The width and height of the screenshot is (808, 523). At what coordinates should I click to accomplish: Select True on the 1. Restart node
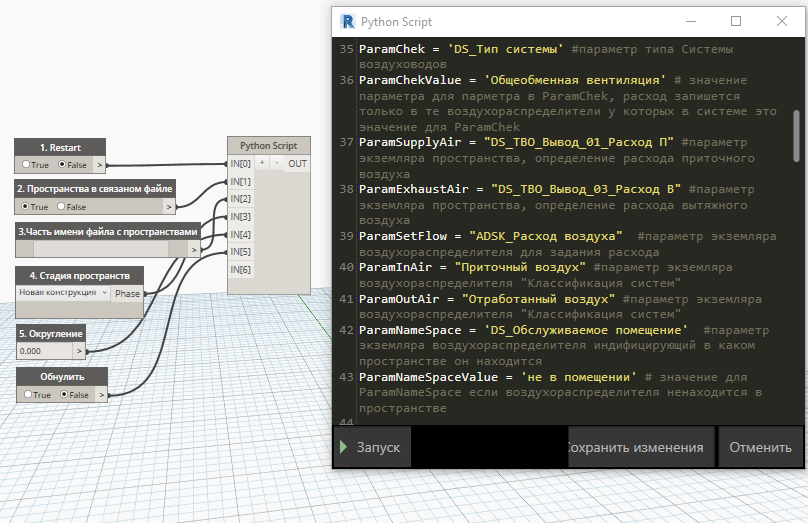pos(26,165)
